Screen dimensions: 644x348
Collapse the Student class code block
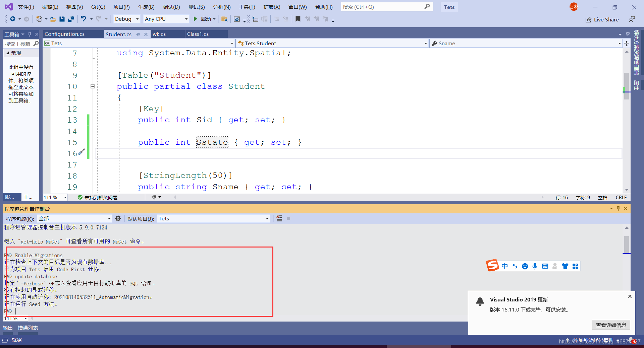point(93,86)
